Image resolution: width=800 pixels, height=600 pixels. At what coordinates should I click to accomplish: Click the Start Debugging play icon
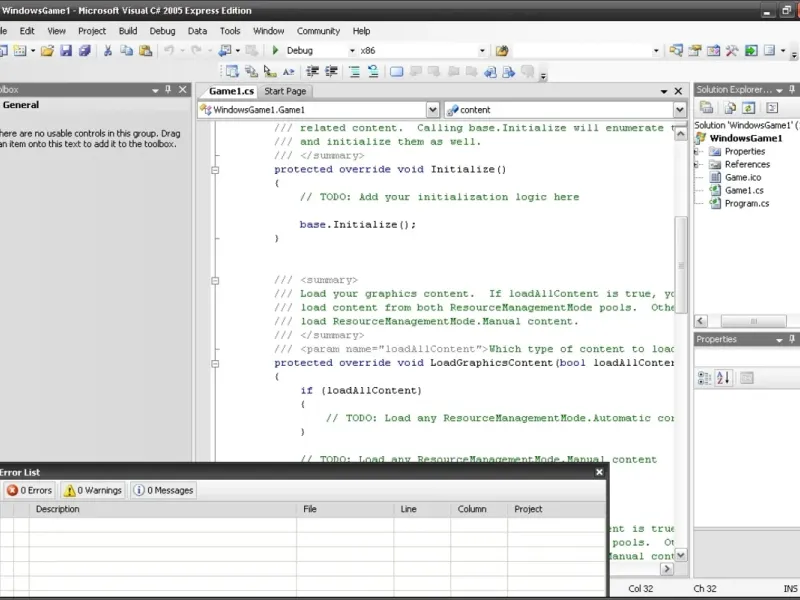coord(275,50)
